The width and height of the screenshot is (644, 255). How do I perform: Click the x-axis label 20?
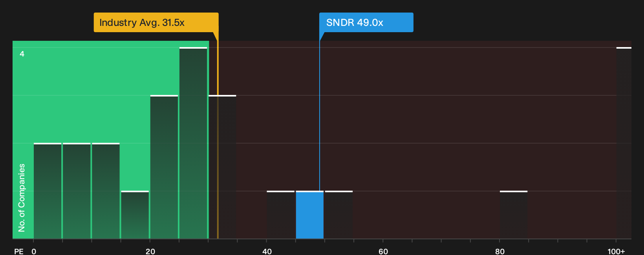150,251
